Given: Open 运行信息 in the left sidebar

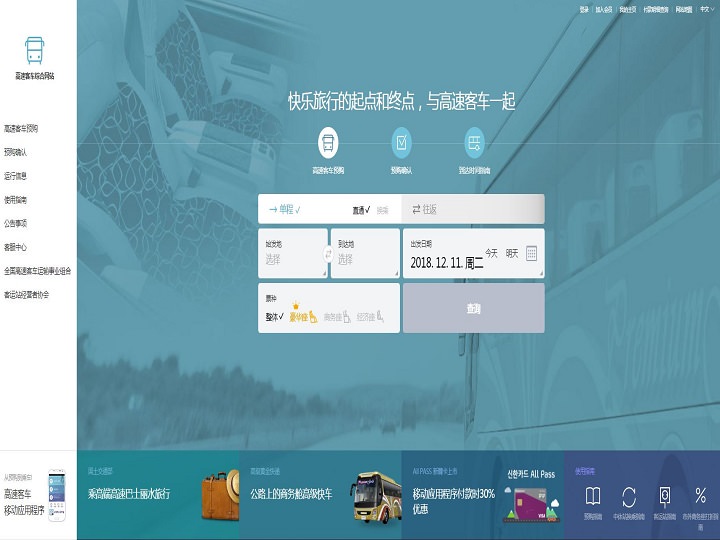Looking at the screenshot, I should point(15,176).
